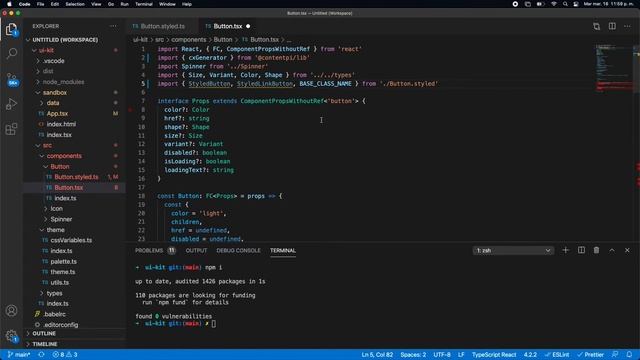Select the TERMINAL panel tab
Viewport: 640px width, 360px height.
[x=282, y=250]
